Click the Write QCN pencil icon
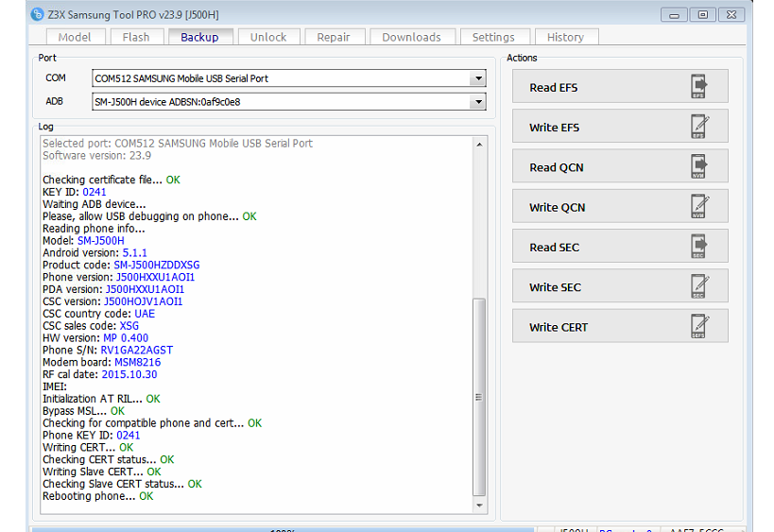Screen dimensions: 774x532 tap(700, 206)
